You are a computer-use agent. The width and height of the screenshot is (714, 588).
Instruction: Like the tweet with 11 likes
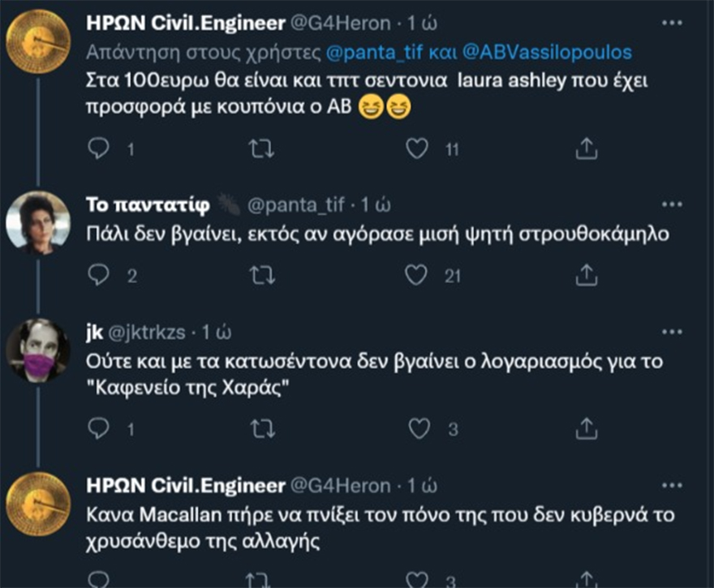coord(416,148)
